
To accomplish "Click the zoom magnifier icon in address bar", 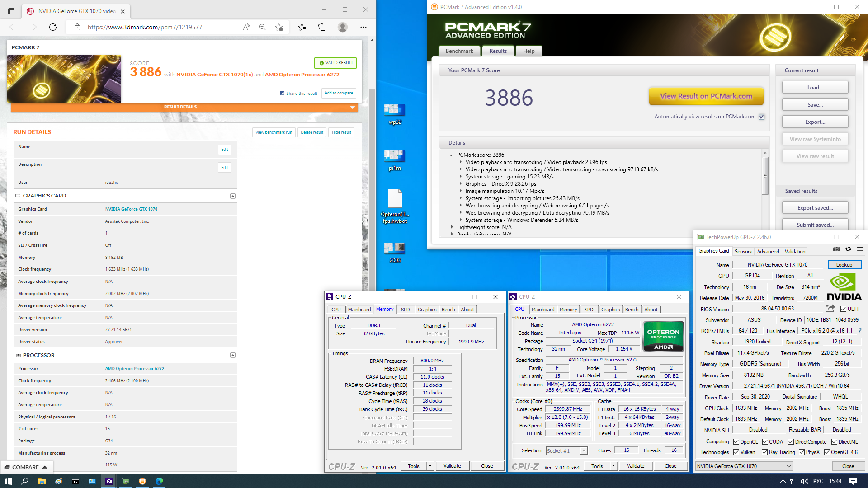I will 263,27.
